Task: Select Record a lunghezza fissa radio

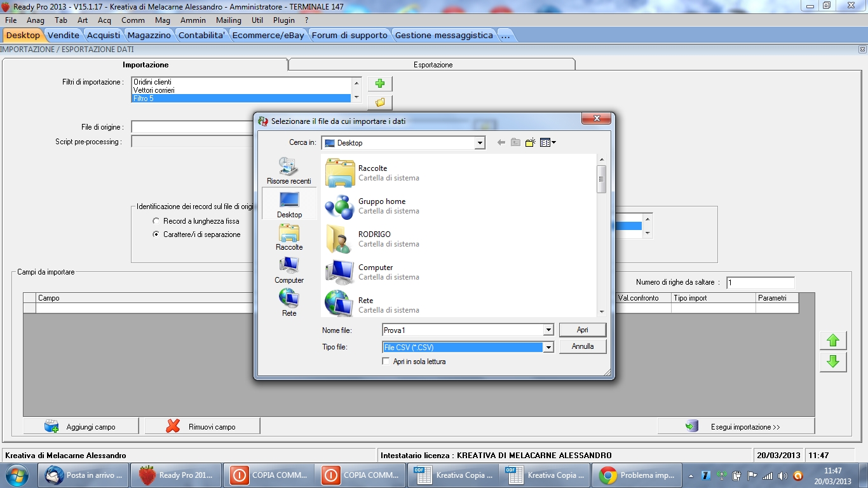Action: point(156,221)
